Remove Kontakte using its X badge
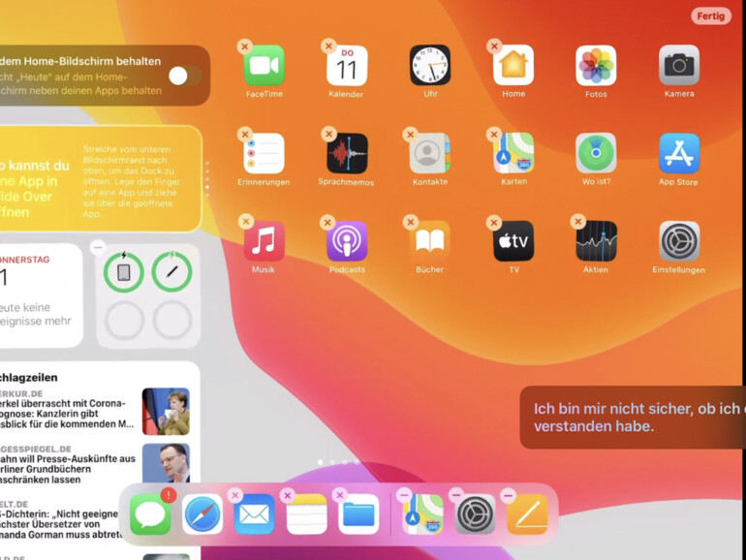 [x=410, y=135]
